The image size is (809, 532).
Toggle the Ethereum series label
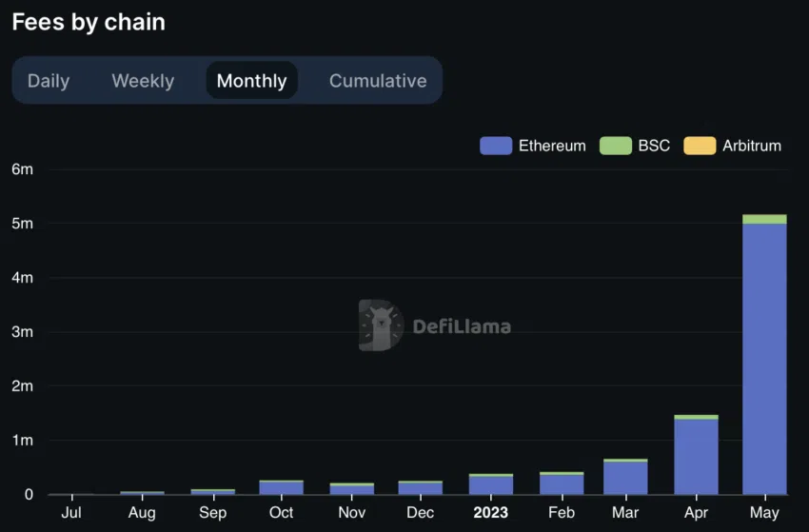pyautogui.click(x=552, y=146)
